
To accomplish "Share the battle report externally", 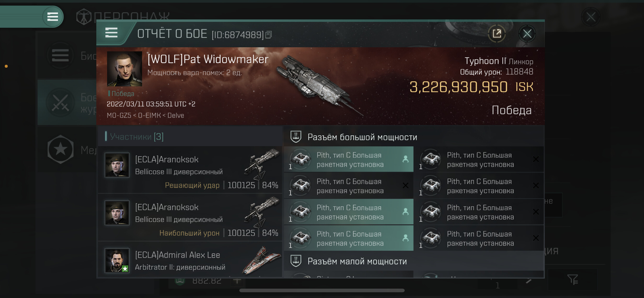I will click(496, 34).
